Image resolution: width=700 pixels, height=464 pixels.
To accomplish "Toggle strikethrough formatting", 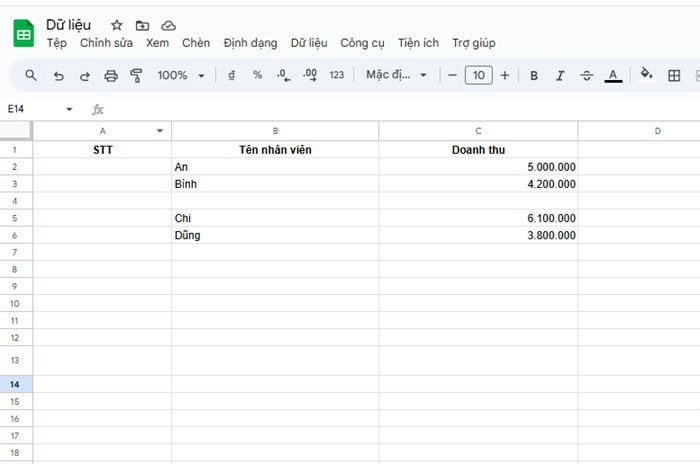I will click(x=587, y=75).
